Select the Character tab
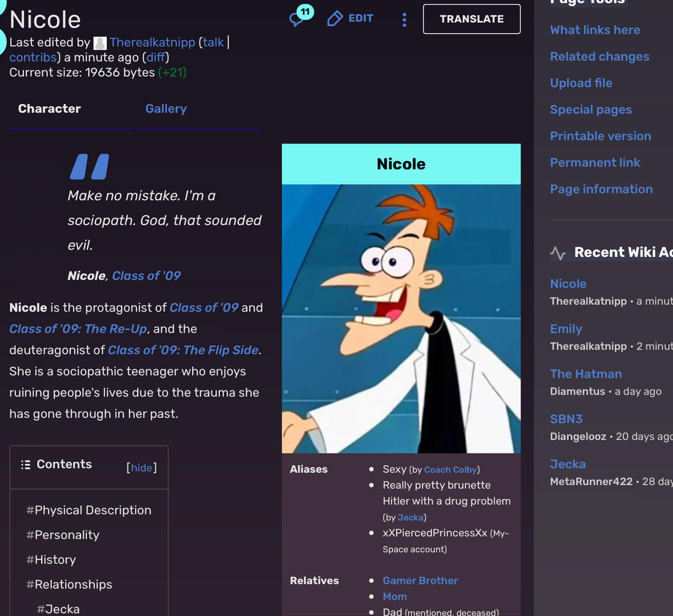 pos(49,109)
